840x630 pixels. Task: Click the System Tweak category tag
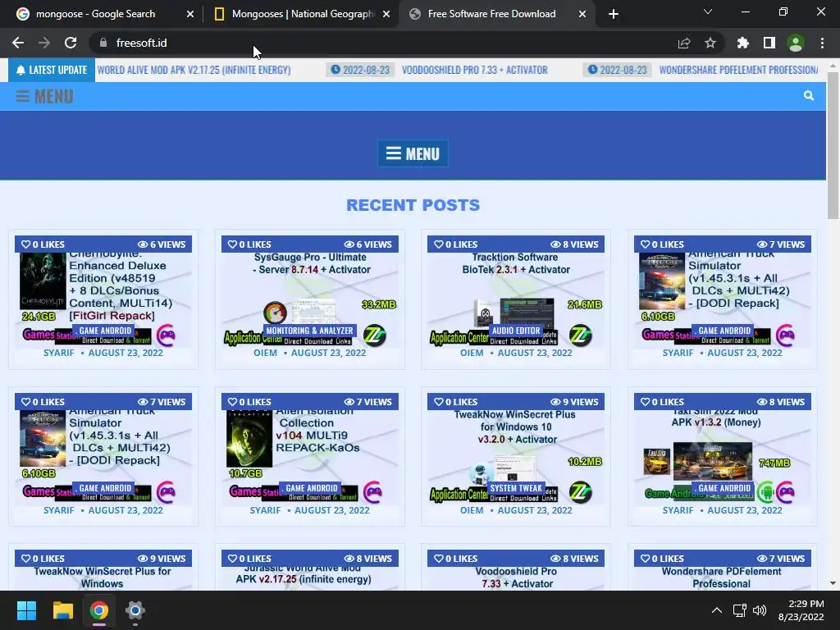pos(516,488)
